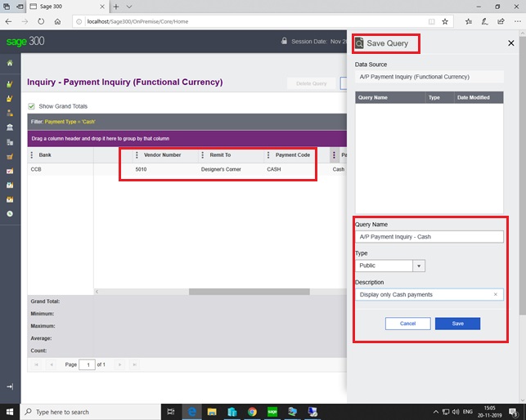This screenshot has height=420, width=526.
Task: Go back in the browser
Action: [9, 21]
